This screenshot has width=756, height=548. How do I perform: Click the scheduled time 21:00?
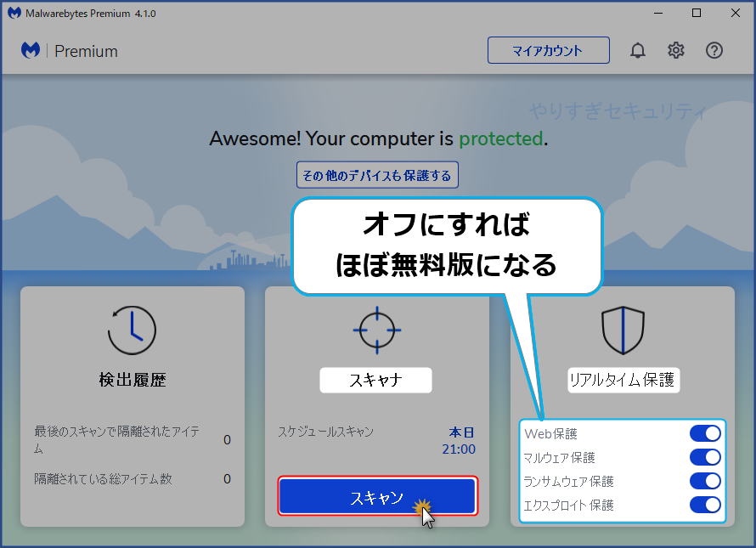click(459, 449)
